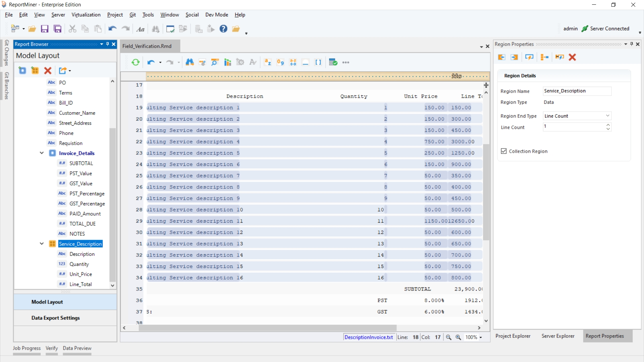Viewport: 644px width, 362px height.
Task: Collapse the Invoice_Details tree node
Action: 42,153
